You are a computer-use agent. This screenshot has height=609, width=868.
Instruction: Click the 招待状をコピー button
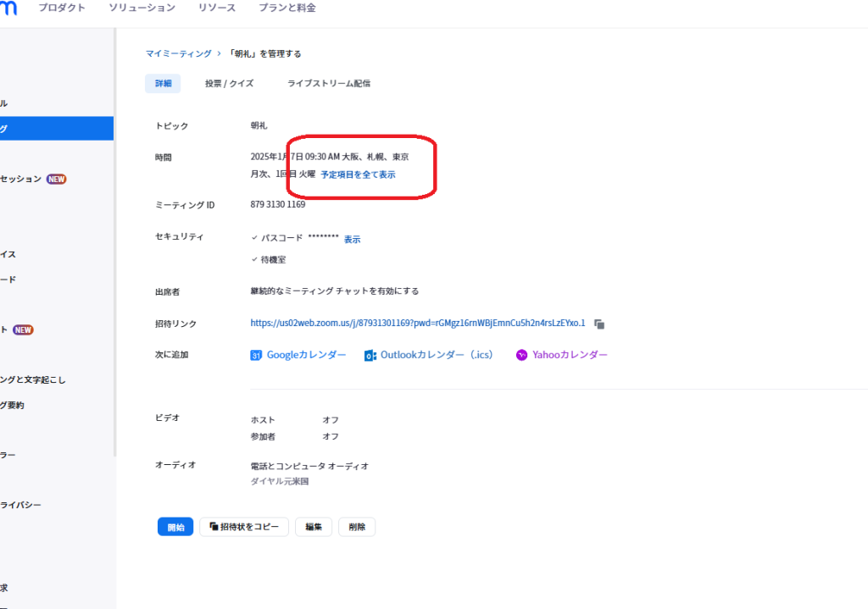(244, 527)
